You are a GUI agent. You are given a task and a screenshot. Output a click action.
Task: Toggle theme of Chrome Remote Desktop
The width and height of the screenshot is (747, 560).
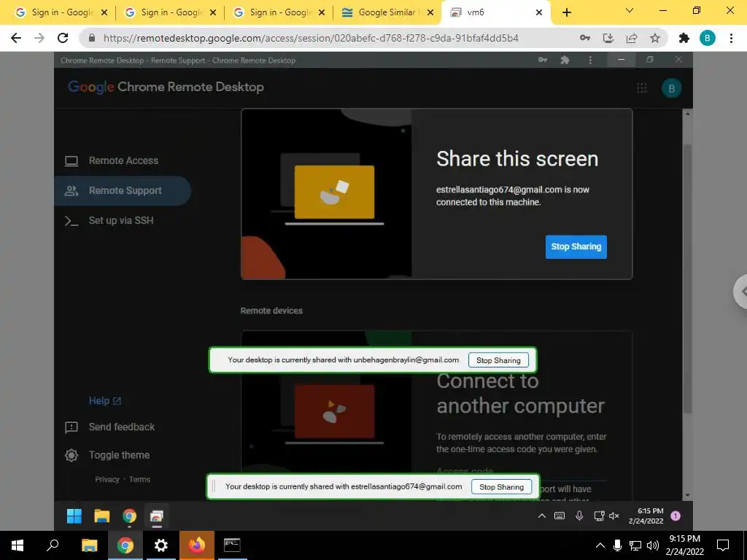[119, 455]
